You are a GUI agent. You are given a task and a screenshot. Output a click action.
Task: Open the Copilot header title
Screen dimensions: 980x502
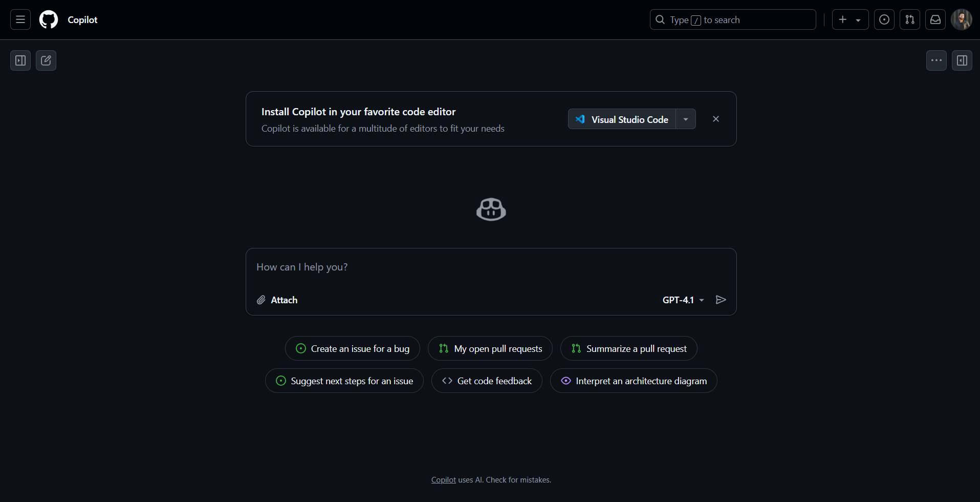(82, 19)
